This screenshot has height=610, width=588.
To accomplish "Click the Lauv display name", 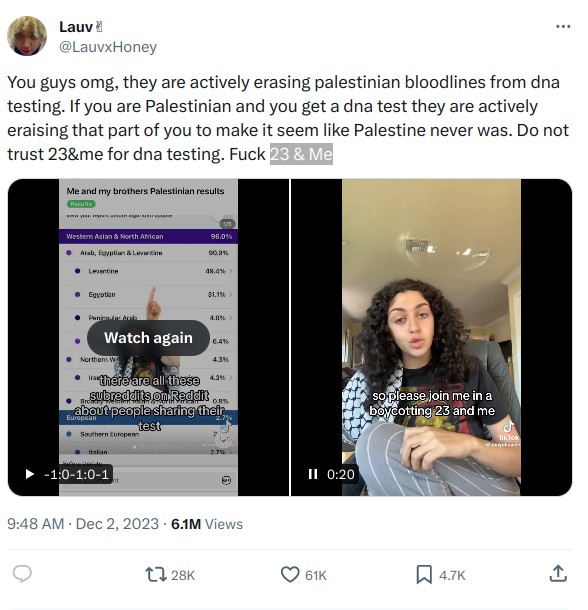I will 77,27.
